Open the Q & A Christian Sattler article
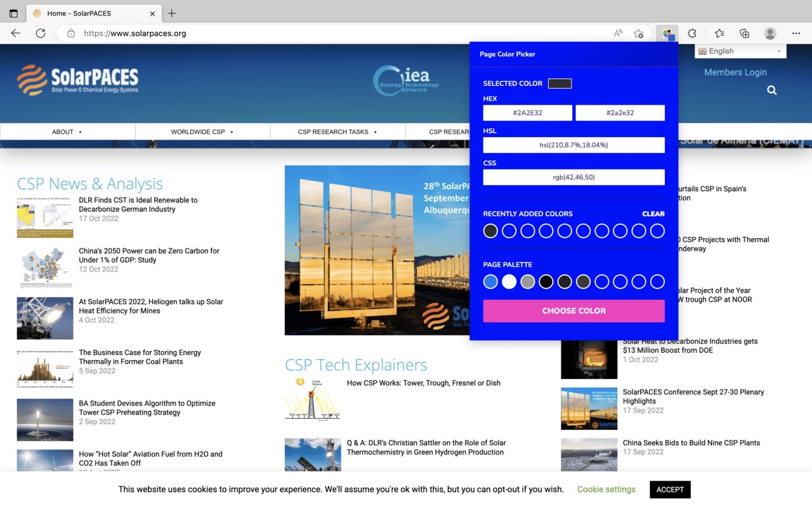The height and width of the screenshot is (508, 812). [x=426, y=448]
